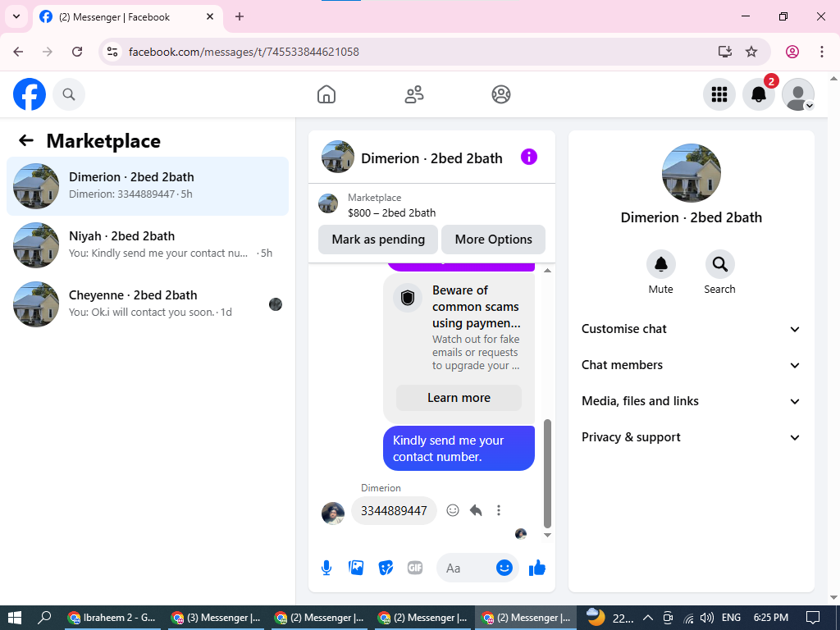Expand Customise chat section
The image size is (840, 630).
[x=691, y=329]
